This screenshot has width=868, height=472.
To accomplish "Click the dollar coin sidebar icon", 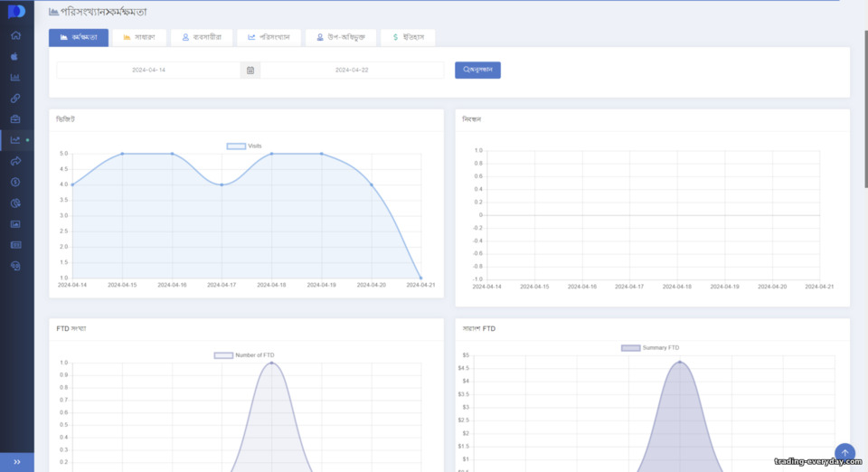I will coord(15,182).
